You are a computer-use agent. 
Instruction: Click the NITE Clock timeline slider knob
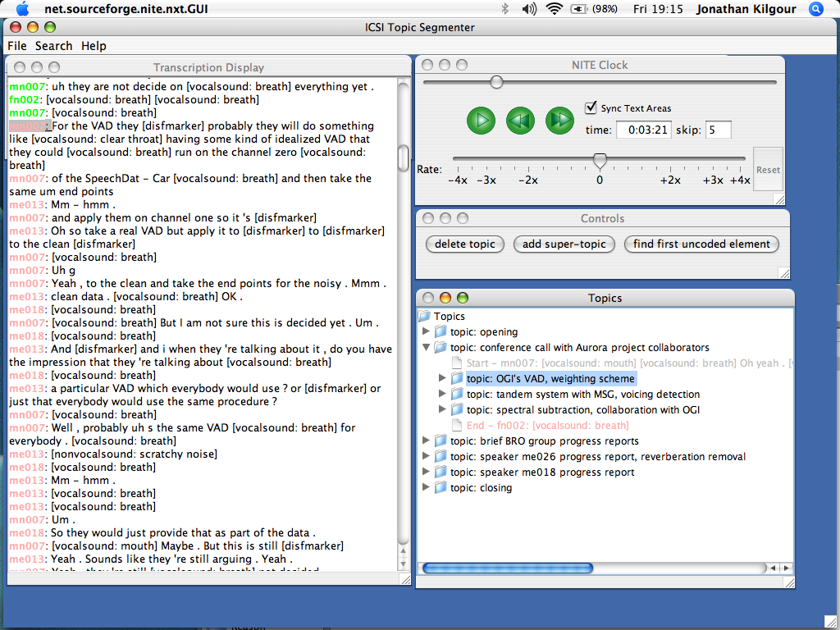(x=496, y=82)
